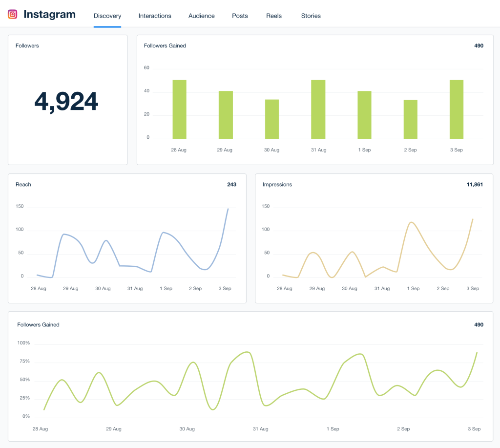Viewport: 500px width, 448px height.
Task: View the Stories tab
Action: [x=311, y=16]
